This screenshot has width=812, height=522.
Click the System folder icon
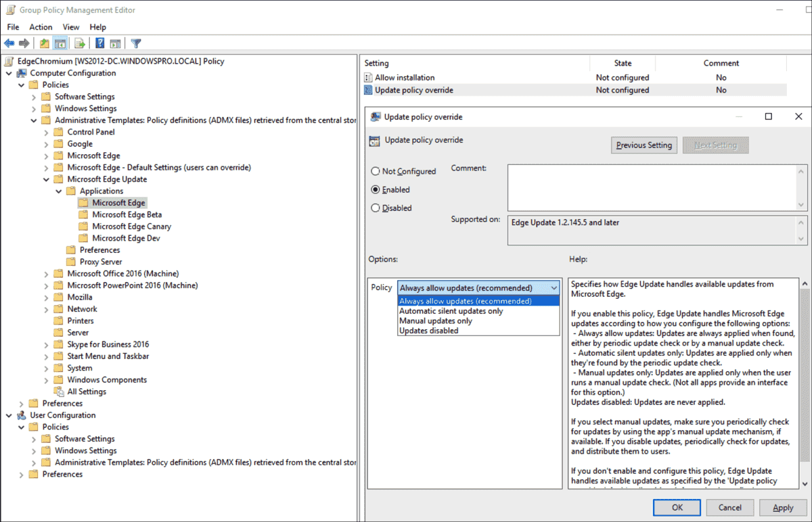(x=59, y=368)
